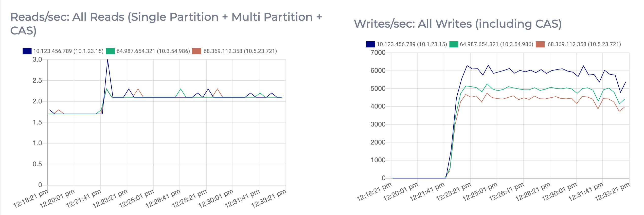This screenshot has width=644, height=215.
Task: Click green swatch in Writes chart legend
Action: coord(454,44)
